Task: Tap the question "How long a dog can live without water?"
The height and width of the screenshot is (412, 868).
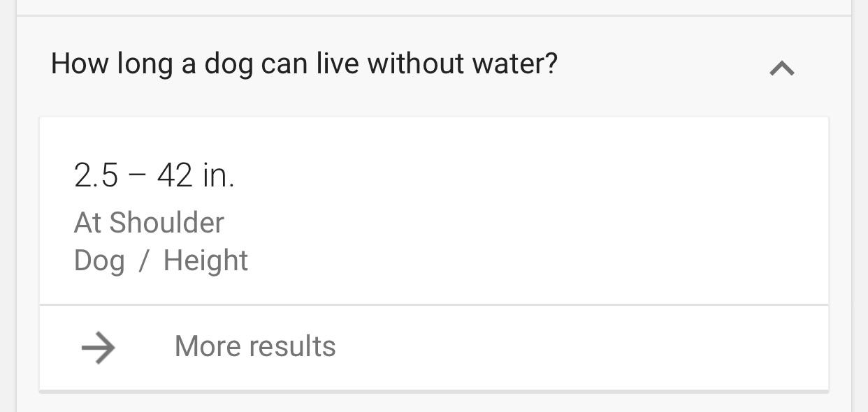Action: coord(304,64)
